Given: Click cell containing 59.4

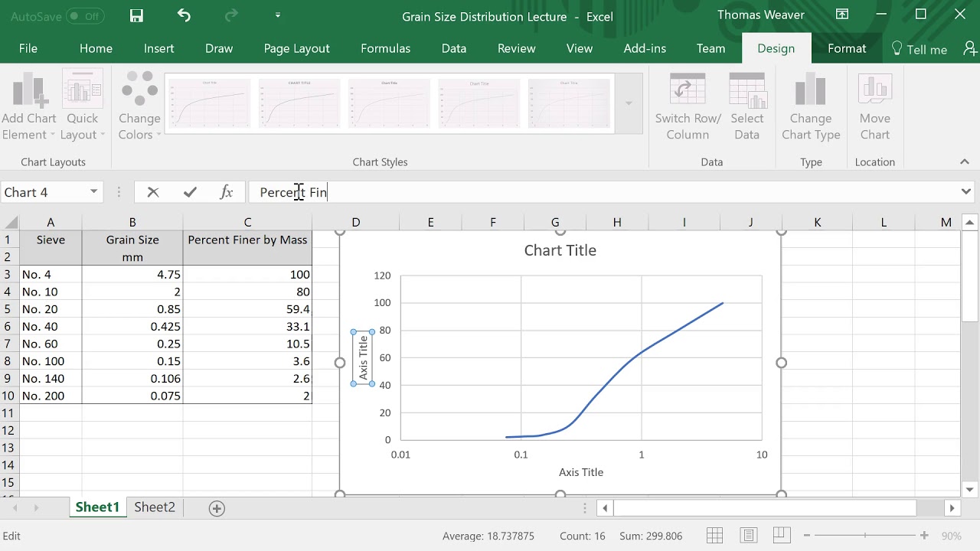Looking at the screenshot, I should (247, 309).
